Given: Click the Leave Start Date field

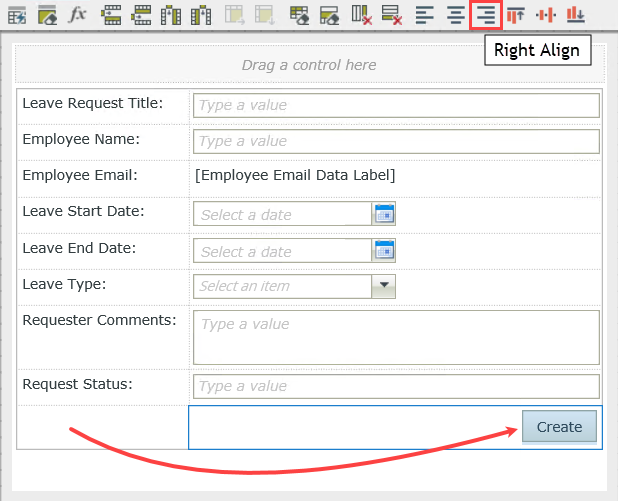Looking at the screenshot, I should pyautogui.click(x=283, y=214).
